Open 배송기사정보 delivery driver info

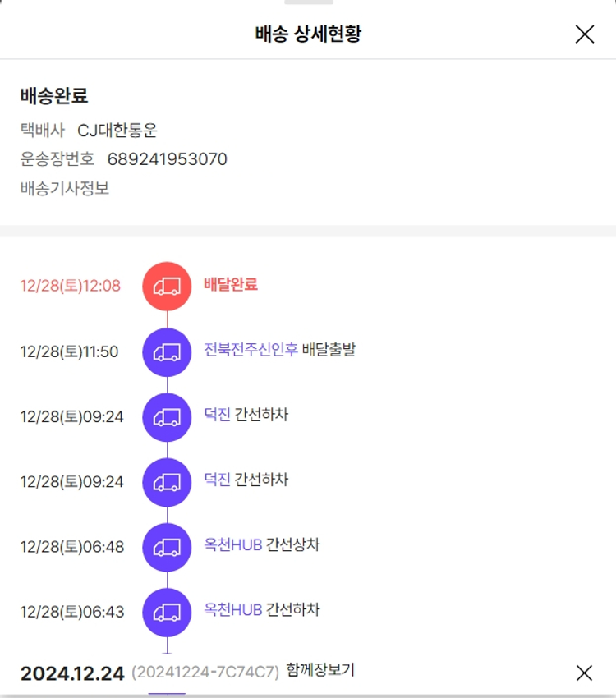click(x=65, y=188)
